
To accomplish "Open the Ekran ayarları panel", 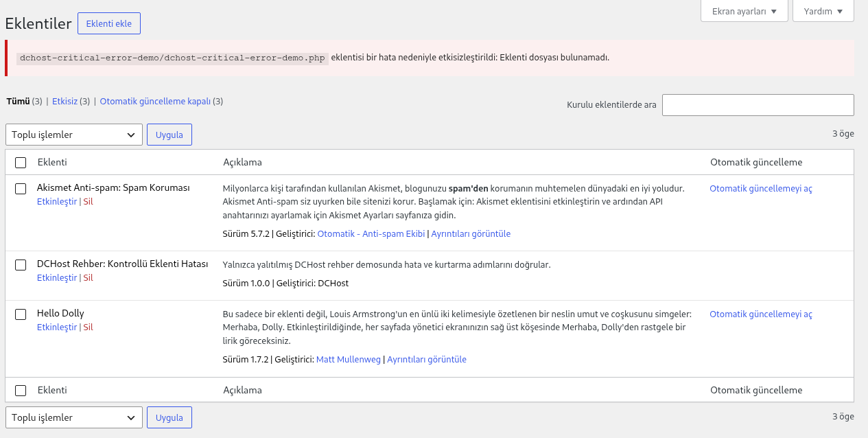I will [x=744, y=11].
